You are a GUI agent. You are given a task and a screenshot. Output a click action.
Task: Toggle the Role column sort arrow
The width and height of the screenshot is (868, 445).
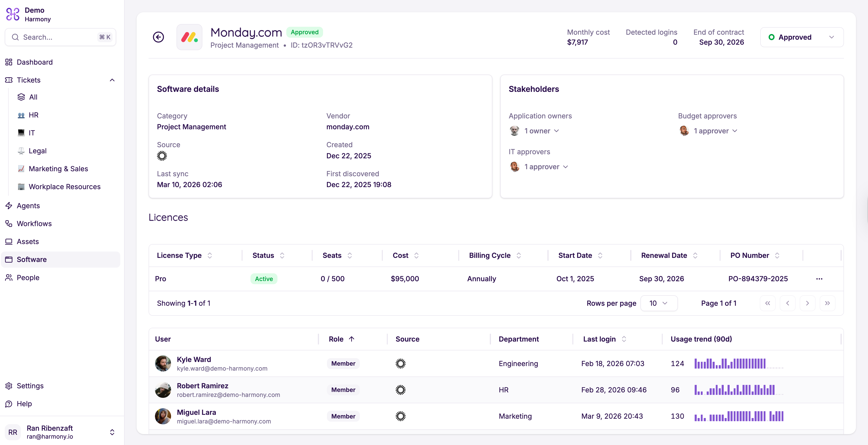click(351, 339)
